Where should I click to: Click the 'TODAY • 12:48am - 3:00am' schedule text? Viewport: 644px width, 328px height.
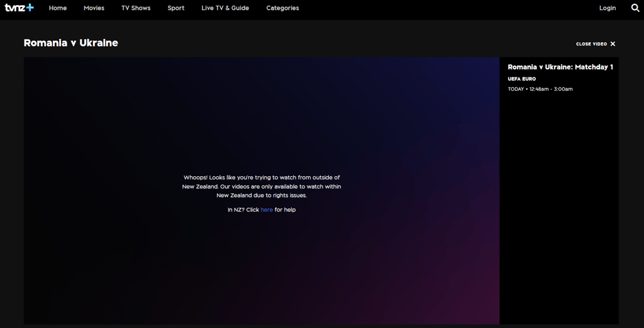[540, 89]
